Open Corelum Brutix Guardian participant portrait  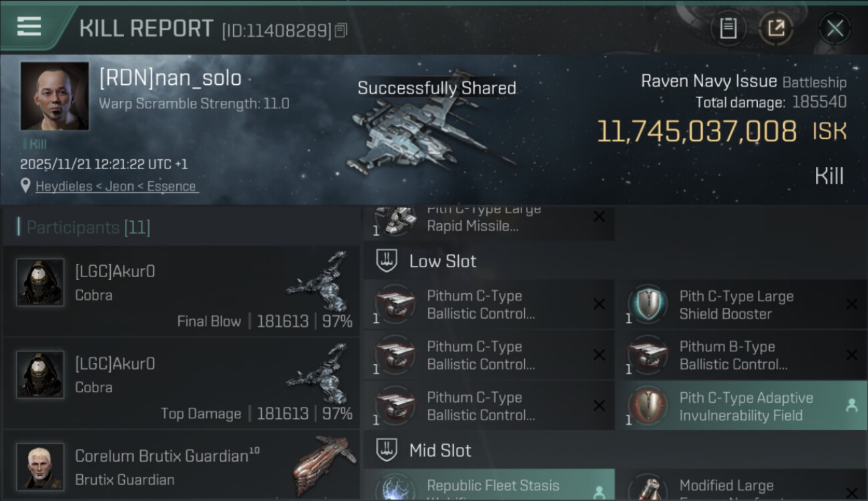[x=40, y=466]
